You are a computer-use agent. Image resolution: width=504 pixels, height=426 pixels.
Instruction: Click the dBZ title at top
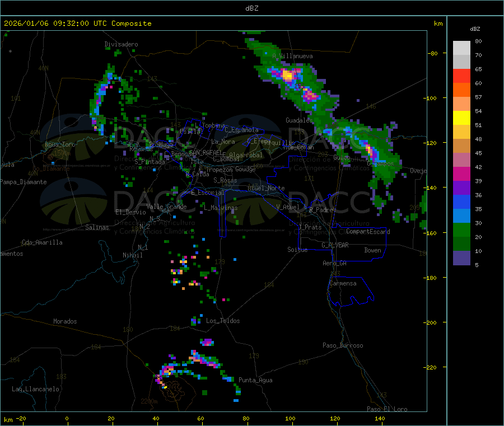[251, 8]
